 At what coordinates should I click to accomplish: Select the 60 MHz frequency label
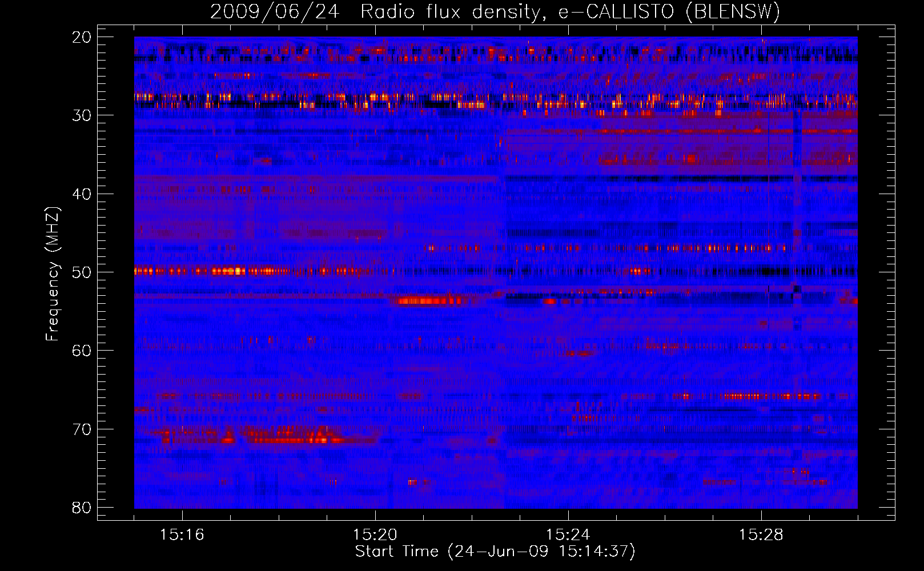point(82,351)
